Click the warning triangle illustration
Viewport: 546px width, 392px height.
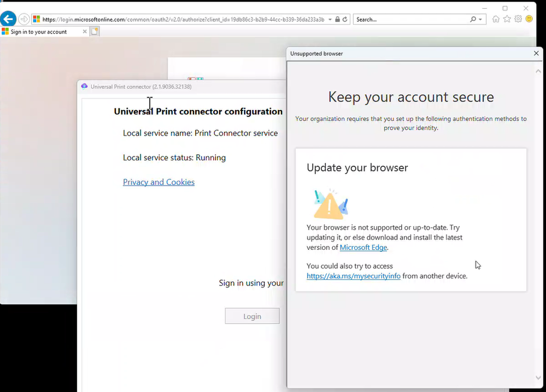pos(331,204)
